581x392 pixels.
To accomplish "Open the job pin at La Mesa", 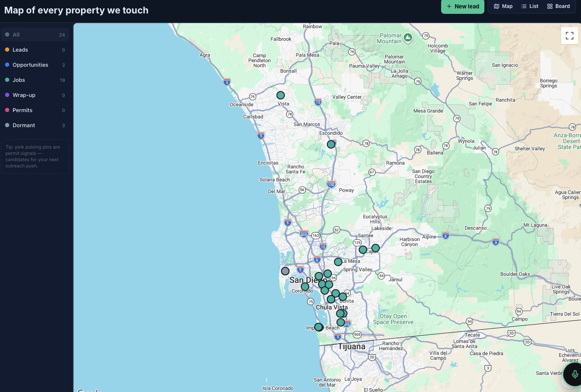I will click(x=338, y=262).
